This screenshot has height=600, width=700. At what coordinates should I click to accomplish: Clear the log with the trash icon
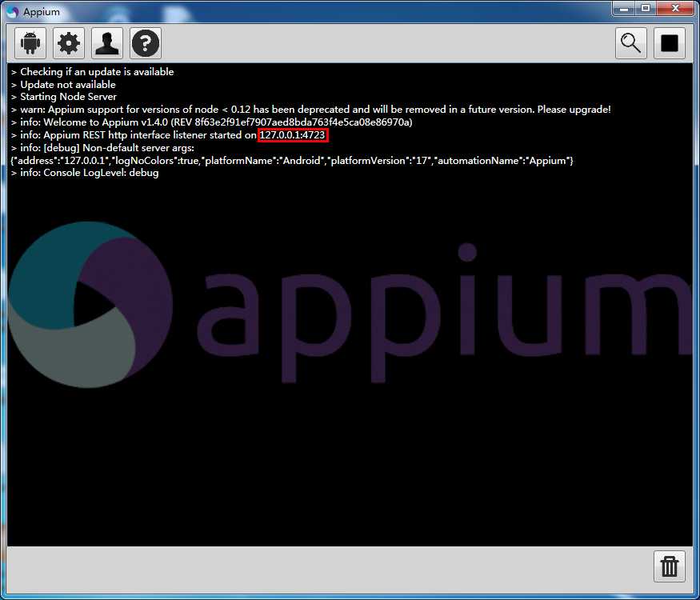tap(669, 566)
